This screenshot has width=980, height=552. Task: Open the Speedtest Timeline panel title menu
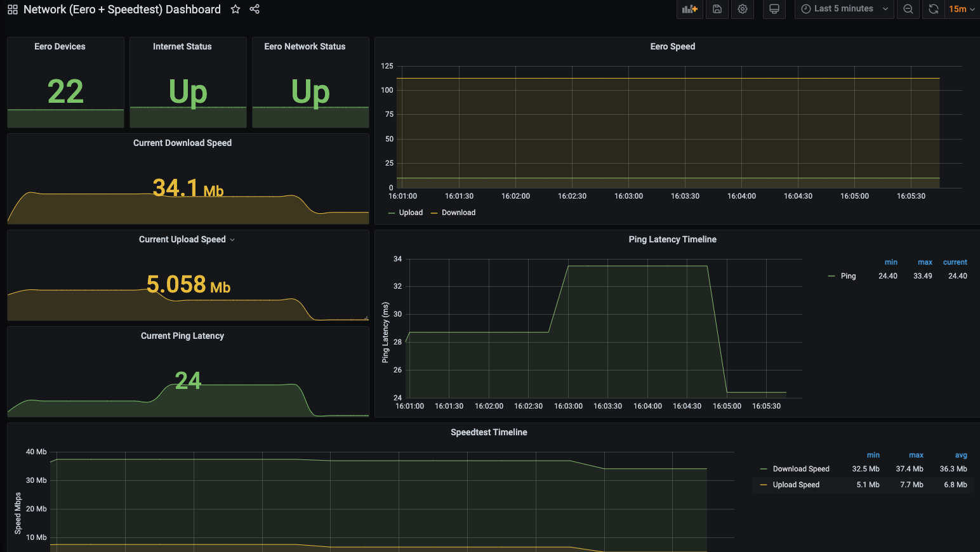[x=489, y=432]
